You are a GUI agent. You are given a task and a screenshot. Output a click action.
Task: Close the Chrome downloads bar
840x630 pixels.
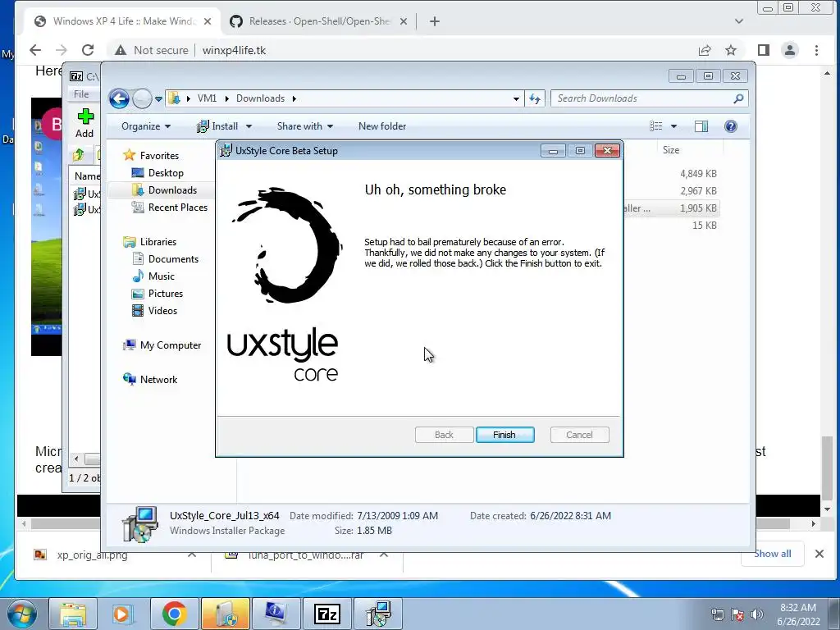(819, 554)
